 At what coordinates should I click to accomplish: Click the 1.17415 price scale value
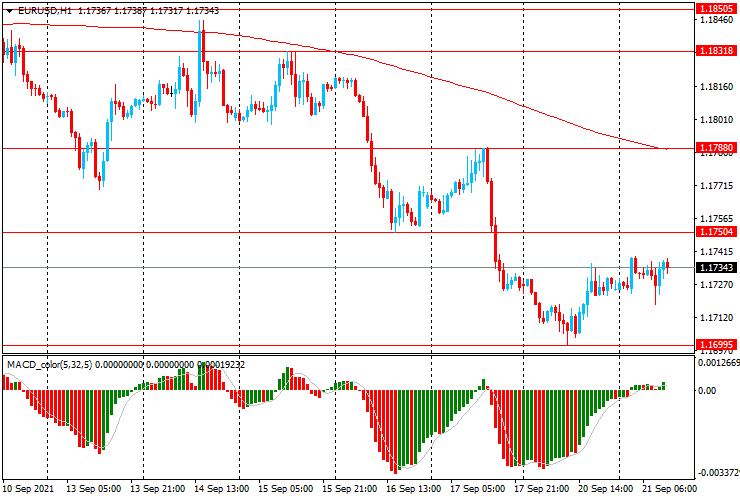[717, 252]
